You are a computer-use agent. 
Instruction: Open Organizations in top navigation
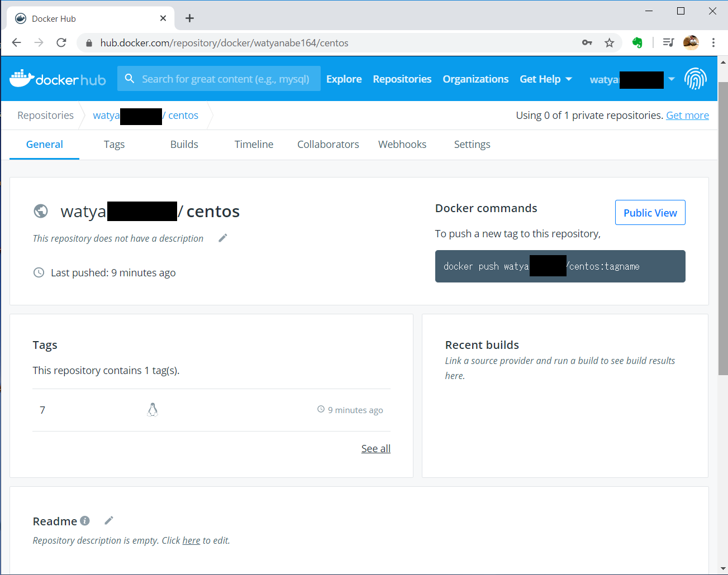point(475,79)
